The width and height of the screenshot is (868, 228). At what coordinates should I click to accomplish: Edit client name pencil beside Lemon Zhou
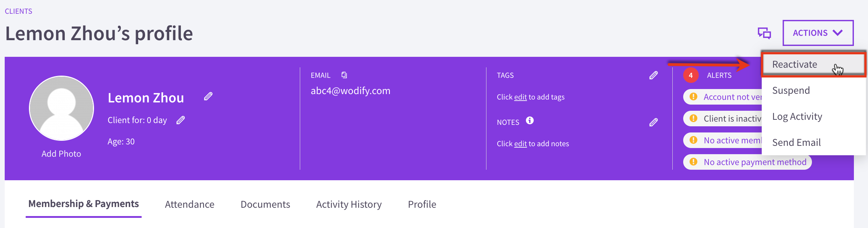pyautogui.click(x=208, y=96)
